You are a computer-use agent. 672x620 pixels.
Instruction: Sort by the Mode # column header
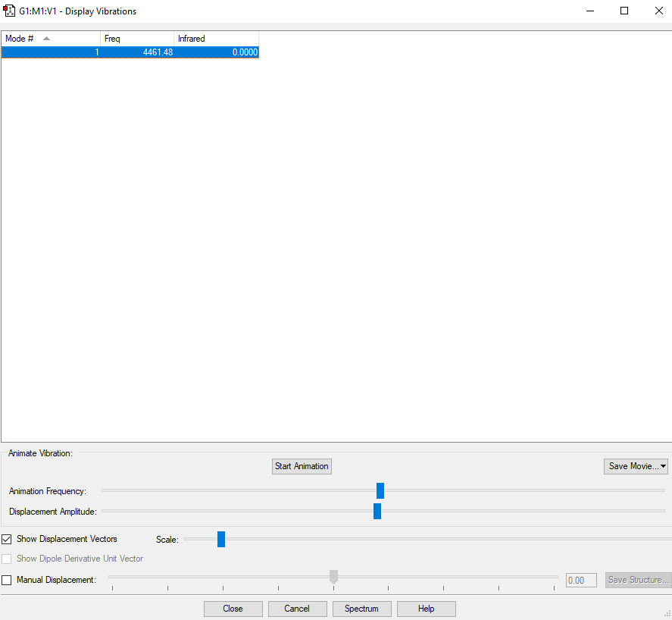coord(51,39)
